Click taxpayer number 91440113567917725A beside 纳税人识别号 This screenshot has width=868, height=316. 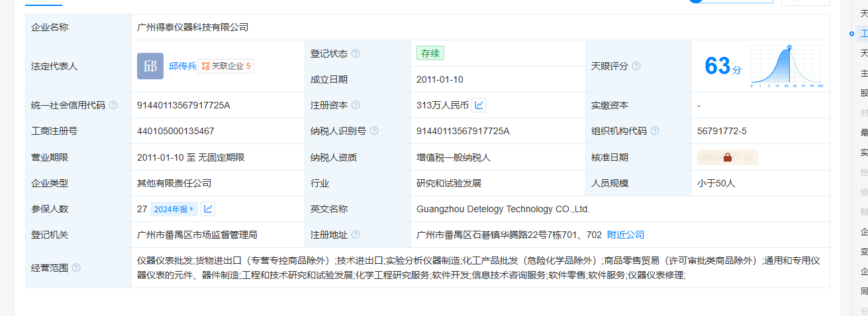click(463, 131)
